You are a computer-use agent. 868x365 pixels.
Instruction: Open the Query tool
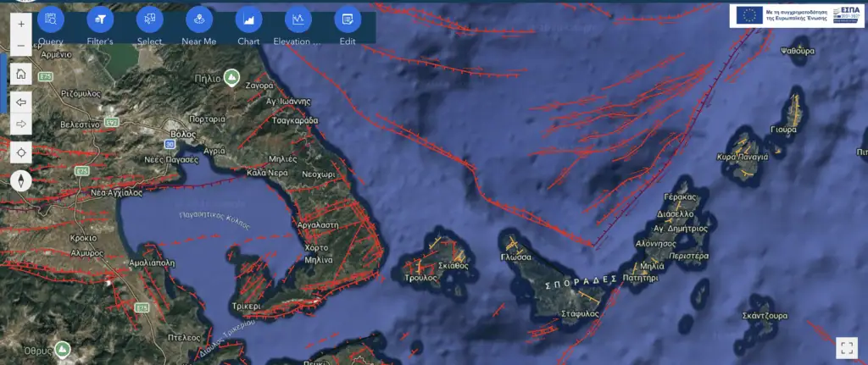[51, 19]
